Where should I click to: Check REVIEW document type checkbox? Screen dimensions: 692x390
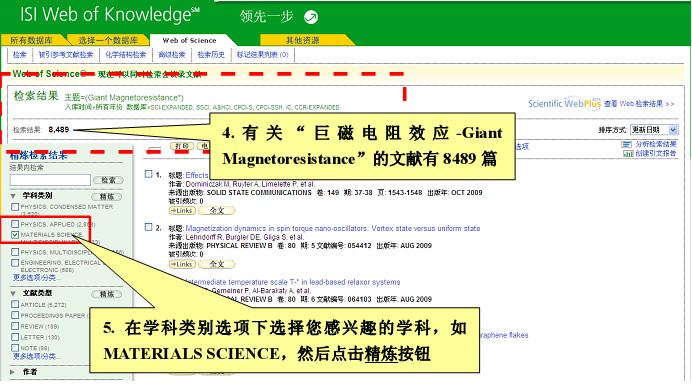pos(15,326)
